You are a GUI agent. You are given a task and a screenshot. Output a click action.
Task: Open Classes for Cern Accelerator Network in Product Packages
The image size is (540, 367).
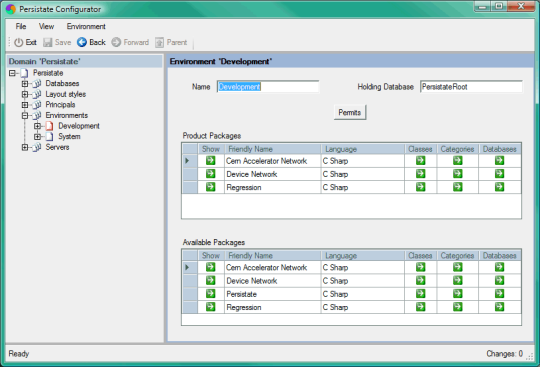[420, 161]
